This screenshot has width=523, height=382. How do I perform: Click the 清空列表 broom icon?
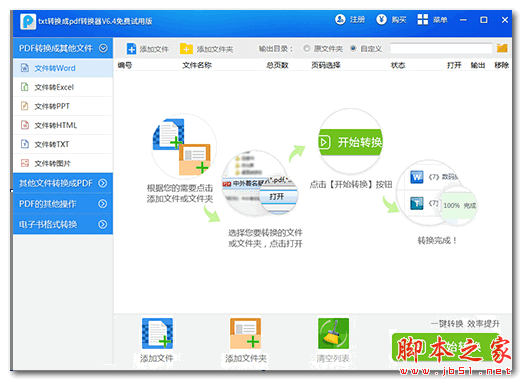pos(333,333)
